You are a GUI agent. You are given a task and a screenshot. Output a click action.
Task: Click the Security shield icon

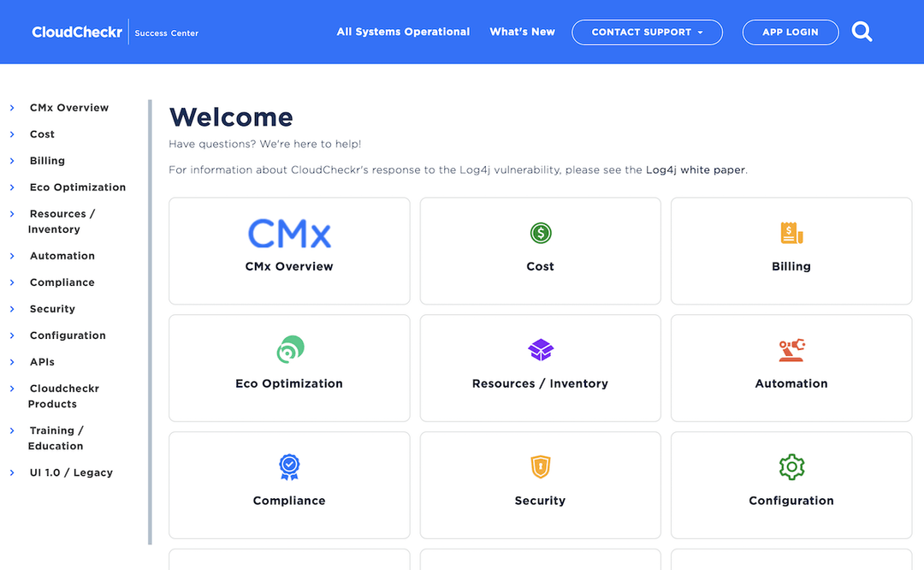click(x=540, y=466)
